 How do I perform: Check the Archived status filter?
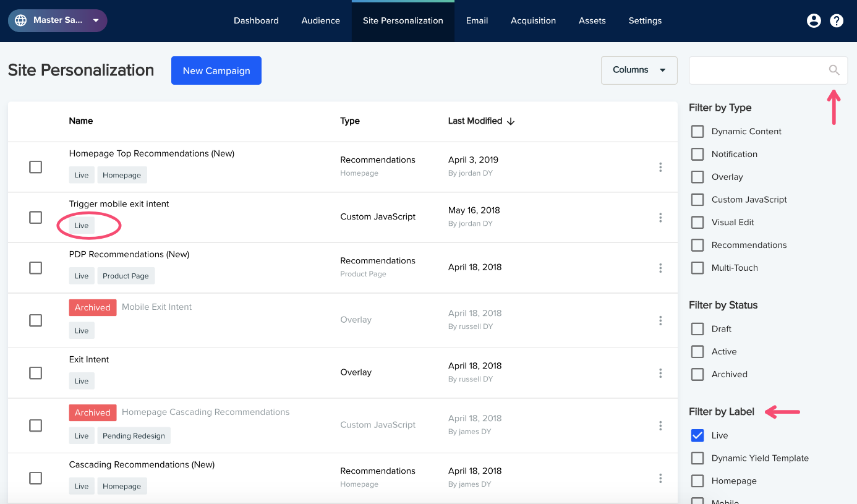697,374
